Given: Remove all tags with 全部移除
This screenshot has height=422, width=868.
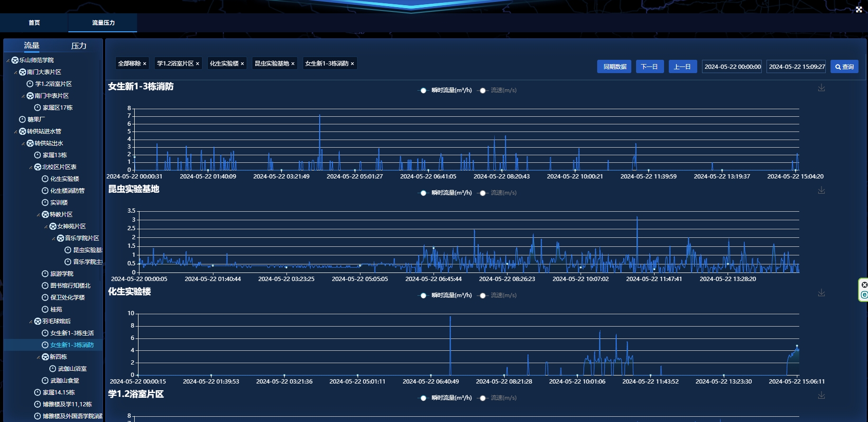Looking at the screenshot, I should (132, 64).
